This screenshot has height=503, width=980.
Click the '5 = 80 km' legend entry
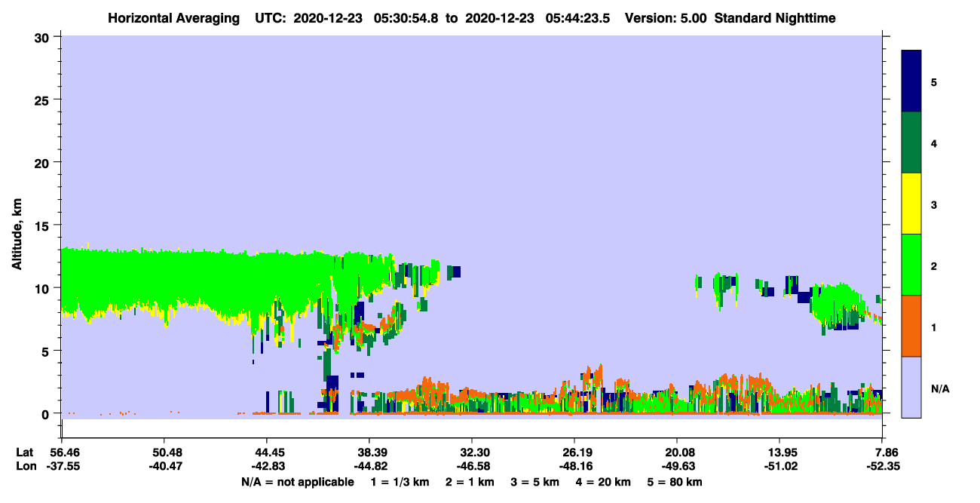tap(674, 482)
